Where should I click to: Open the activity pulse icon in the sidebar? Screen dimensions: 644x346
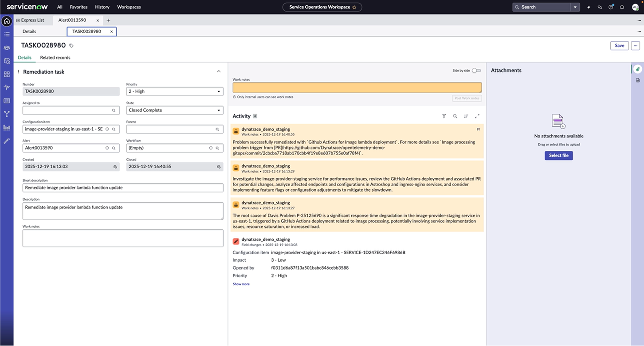coord(6,87)
